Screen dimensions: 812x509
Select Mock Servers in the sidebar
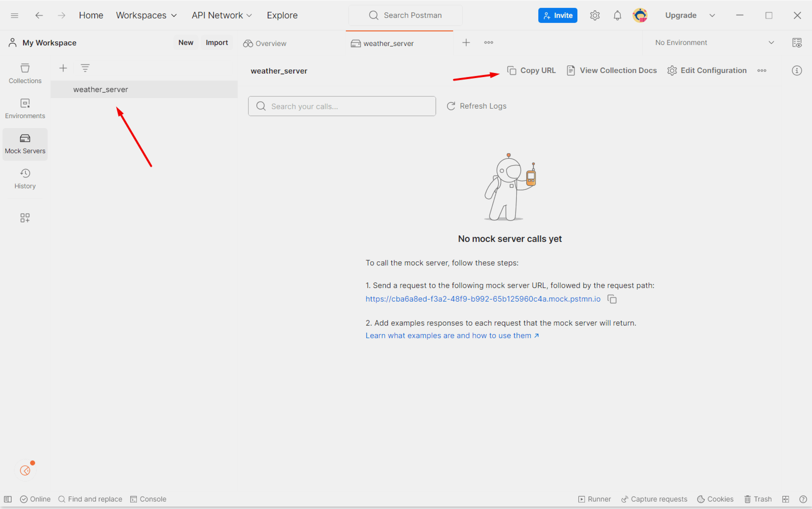(25, 144)
